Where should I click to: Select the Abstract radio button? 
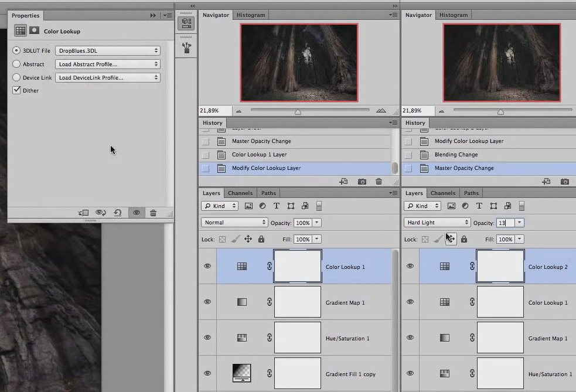[x=16, y=64]
